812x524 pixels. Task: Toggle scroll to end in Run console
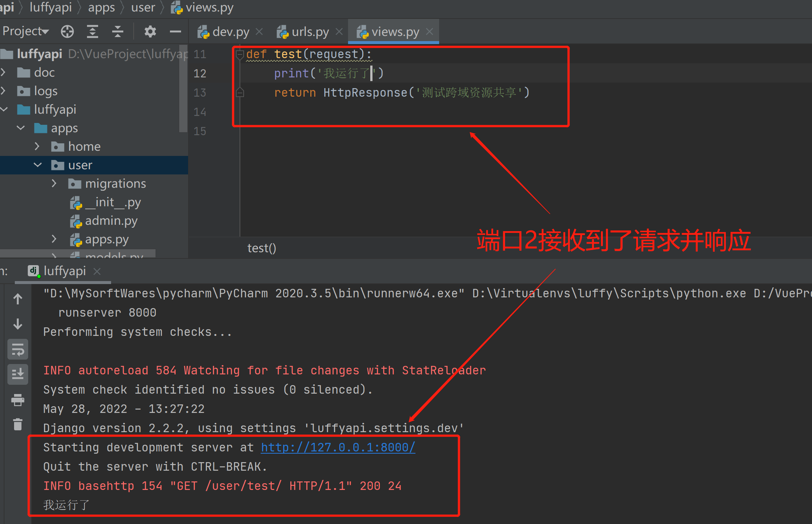(18, 374)
